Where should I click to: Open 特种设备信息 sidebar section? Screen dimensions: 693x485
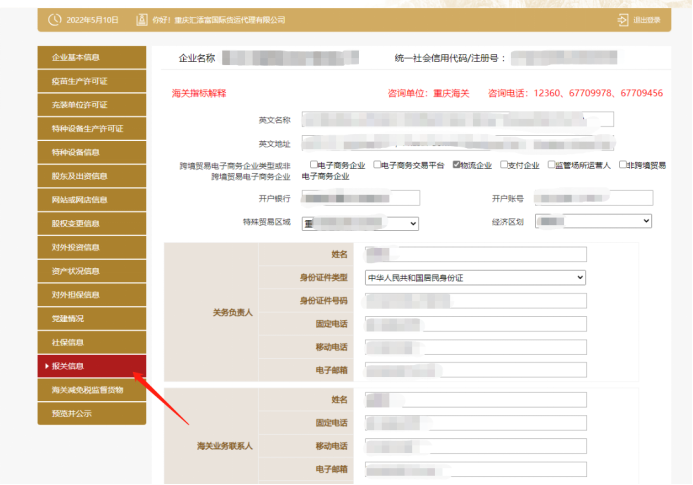click(92, 153)
